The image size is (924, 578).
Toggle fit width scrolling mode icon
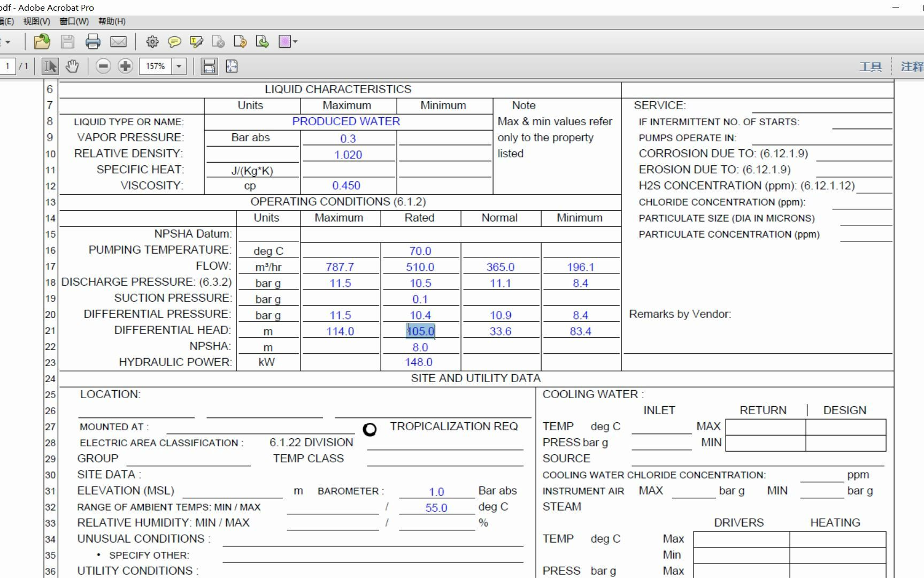pos(209,66)
